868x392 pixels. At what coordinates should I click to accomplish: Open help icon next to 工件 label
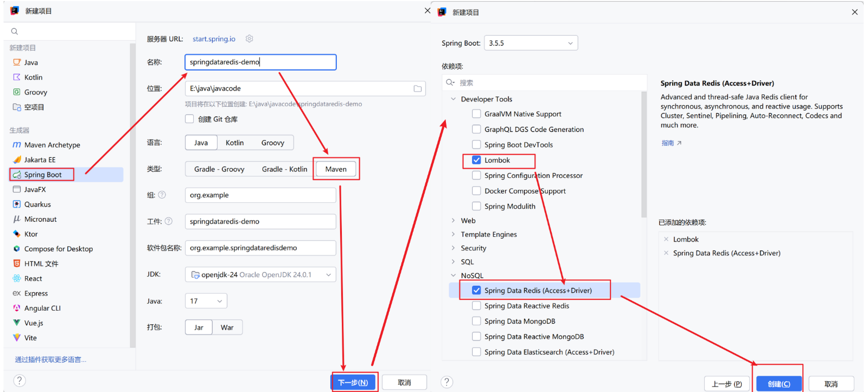coord(169,221)
